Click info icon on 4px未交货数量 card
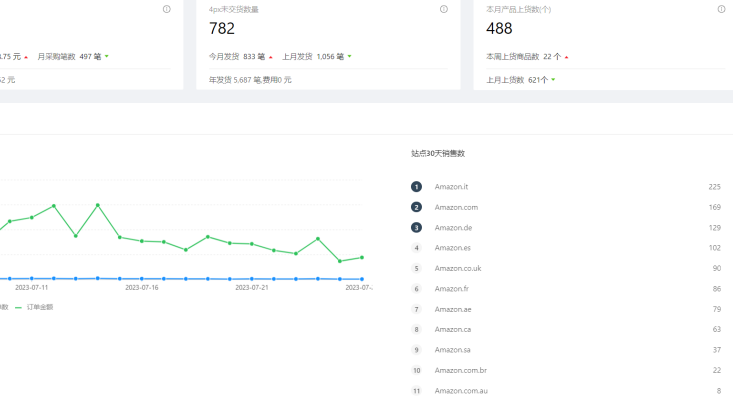This screenshot has height=400, width=733. 444,9
